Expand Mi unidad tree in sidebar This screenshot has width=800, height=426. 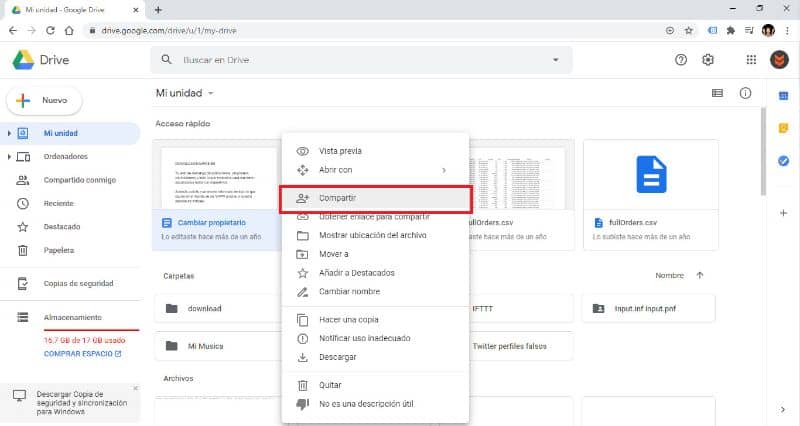tap(9, 133)
